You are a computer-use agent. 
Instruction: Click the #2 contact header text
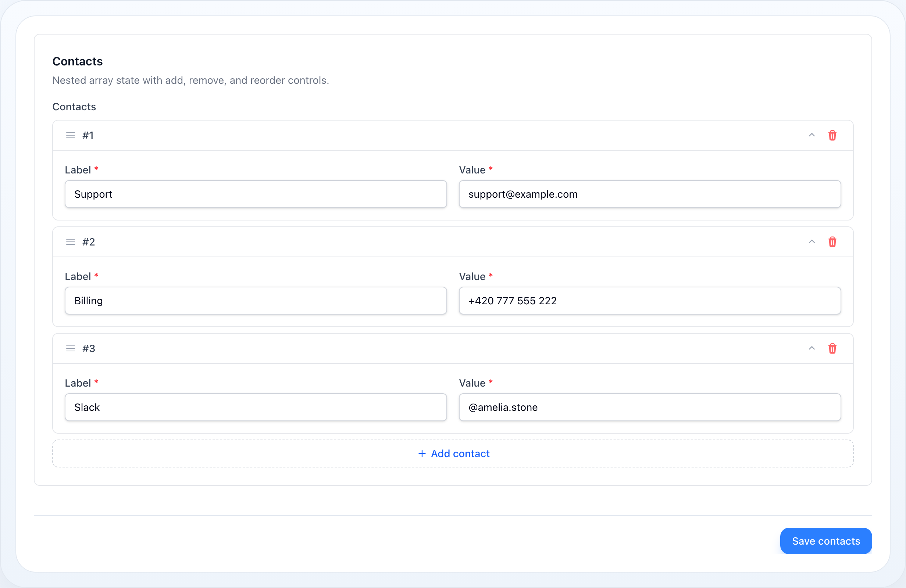tap(89, 242)
